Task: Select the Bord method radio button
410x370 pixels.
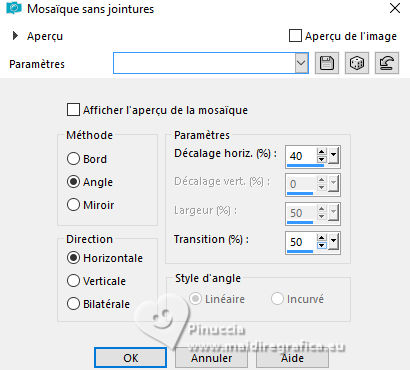Action: click(x=73, y=159)
